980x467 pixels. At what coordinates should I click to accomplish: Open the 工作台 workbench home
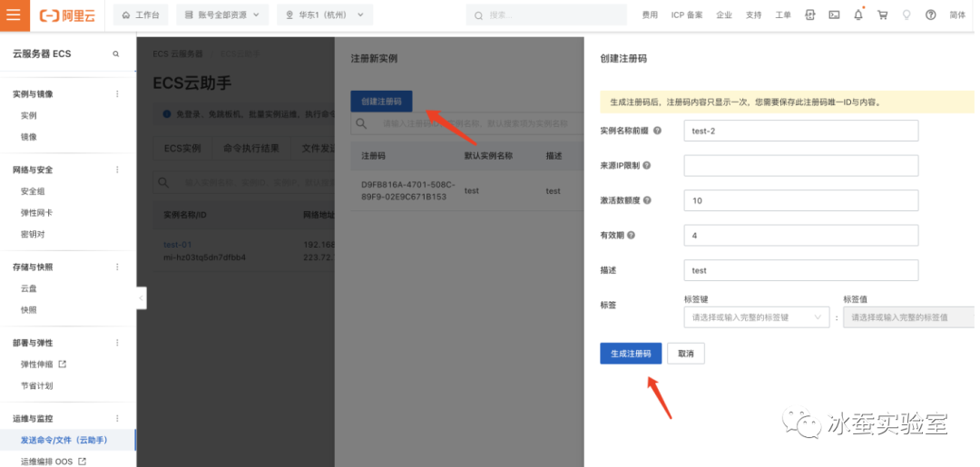(x=141, y=15)
